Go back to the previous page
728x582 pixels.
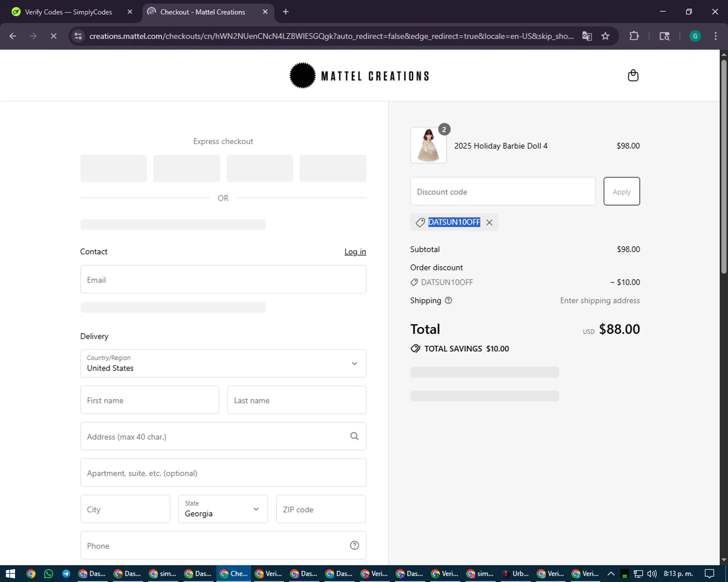point(13,36)
